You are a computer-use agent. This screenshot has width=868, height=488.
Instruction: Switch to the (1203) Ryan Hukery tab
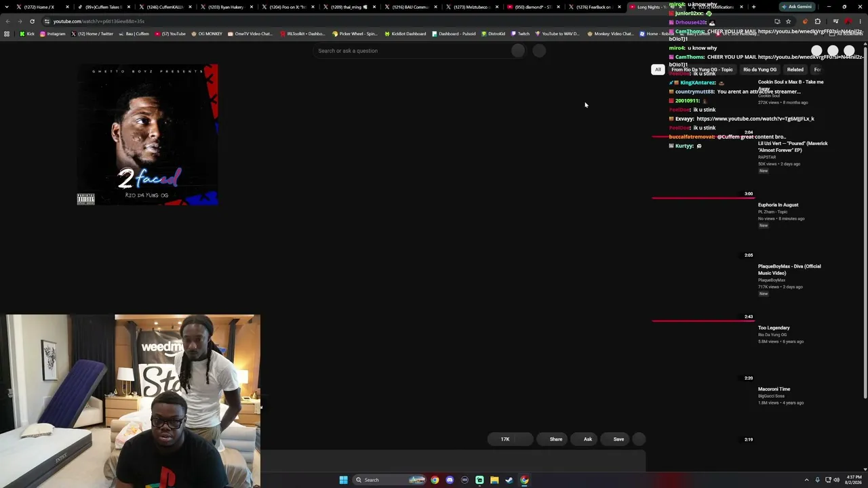coord(226,7)
